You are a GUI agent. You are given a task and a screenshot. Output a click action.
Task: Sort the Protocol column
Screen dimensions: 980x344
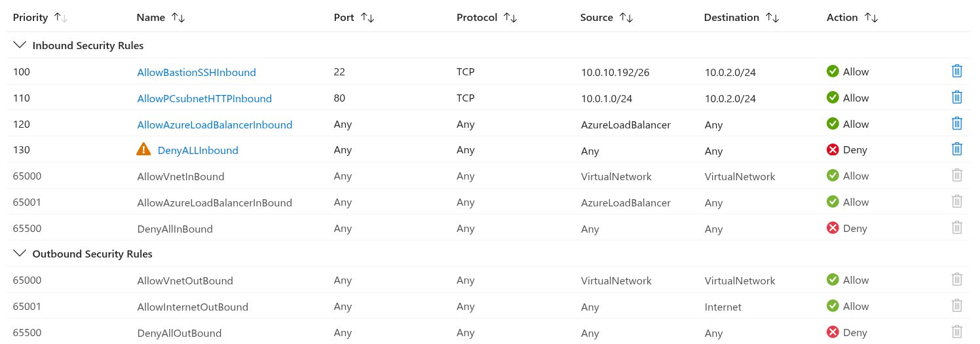point(510,18)
